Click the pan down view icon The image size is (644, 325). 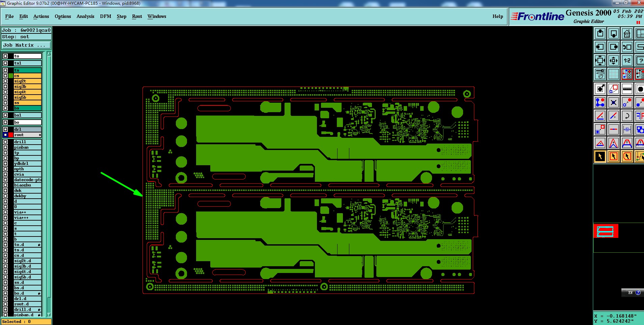[x=613, y=33]
